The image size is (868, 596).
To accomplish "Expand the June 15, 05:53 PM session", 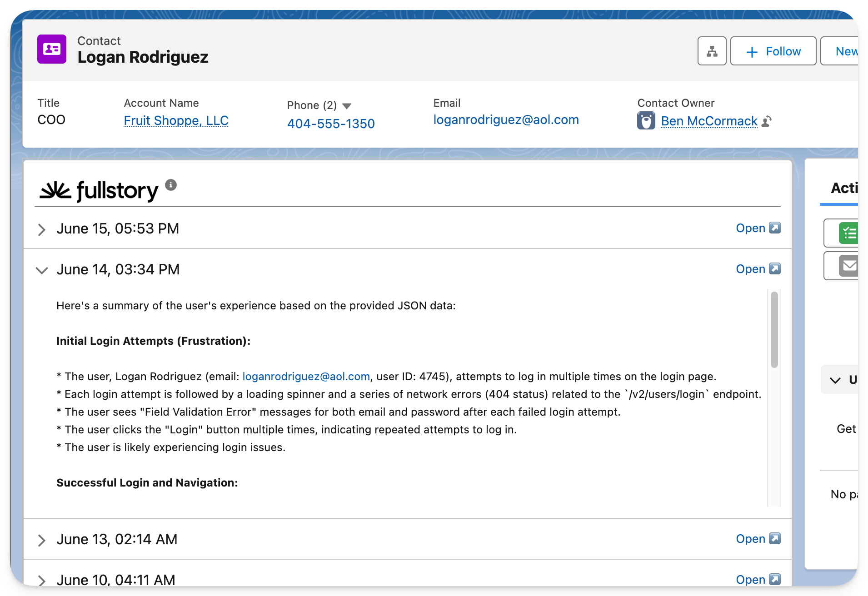I will tap(41, 229).
